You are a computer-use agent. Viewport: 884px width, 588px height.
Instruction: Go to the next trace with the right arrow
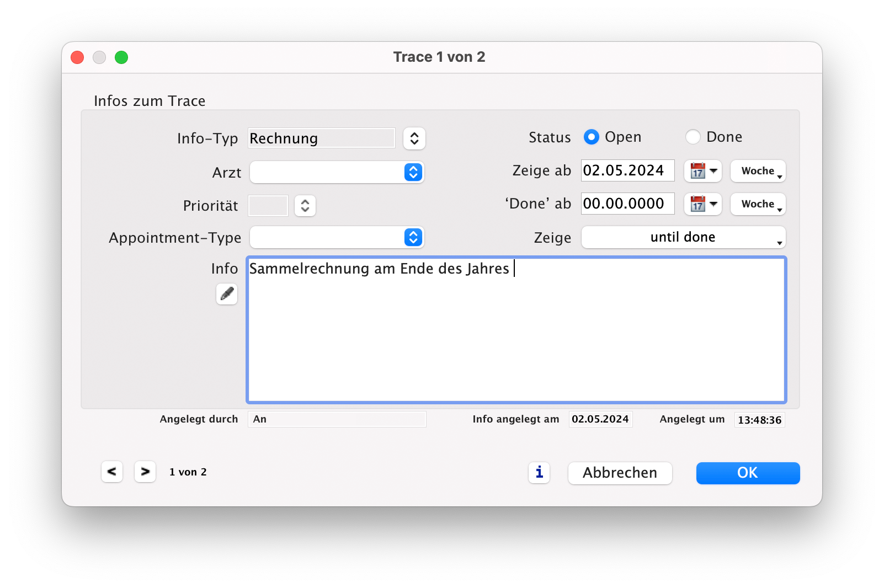point(145,472)
